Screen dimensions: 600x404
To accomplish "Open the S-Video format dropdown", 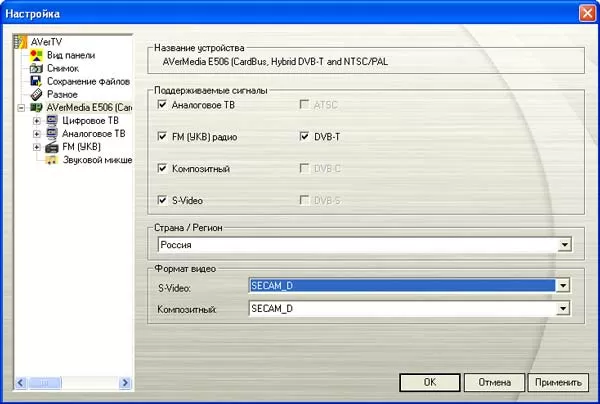I will [x=565, y=286].
